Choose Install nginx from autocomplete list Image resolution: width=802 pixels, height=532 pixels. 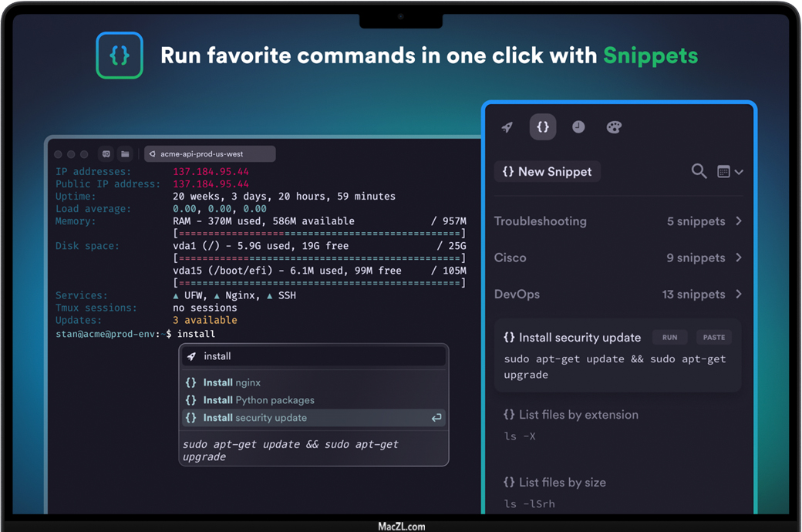point(231,382)
